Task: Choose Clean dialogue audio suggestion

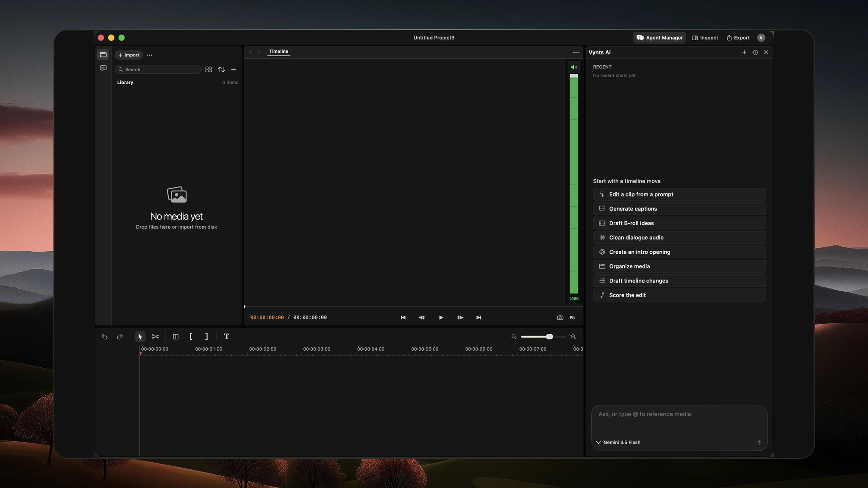Action: tap(679, 238)
